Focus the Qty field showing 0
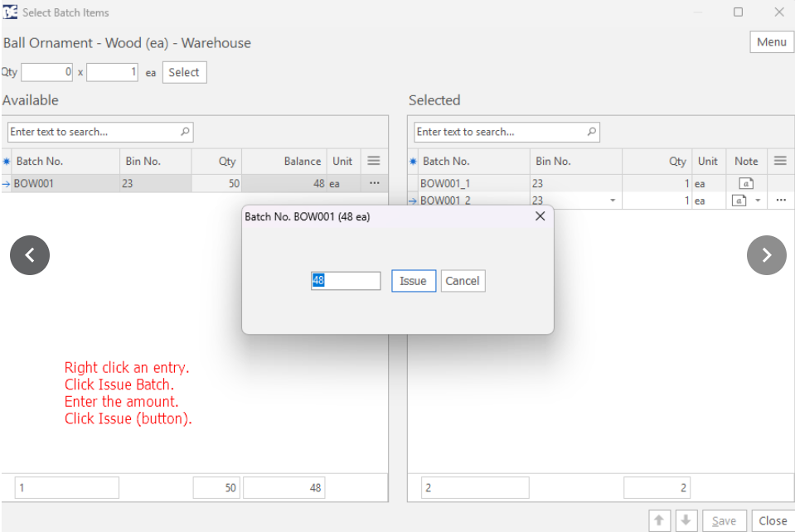Viewport: 795px width, 532px height. [x=46, y=72]
